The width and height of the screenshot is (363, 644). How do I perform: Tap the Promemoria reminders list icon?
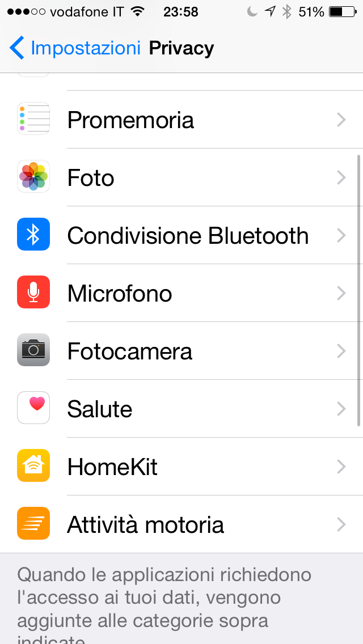(x=33, y=119)
